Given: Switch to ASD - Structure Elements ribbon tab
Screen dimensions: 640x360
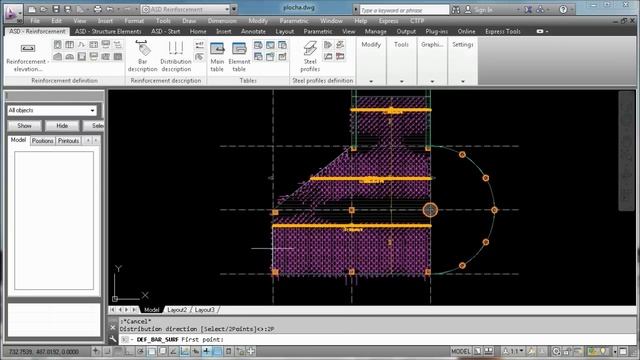Looking at the screenshot, I should pyautogui.click(x=108, y=31).
